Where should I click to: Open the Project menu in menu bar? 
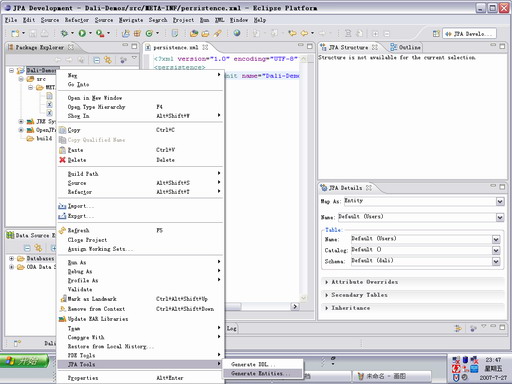183,20
